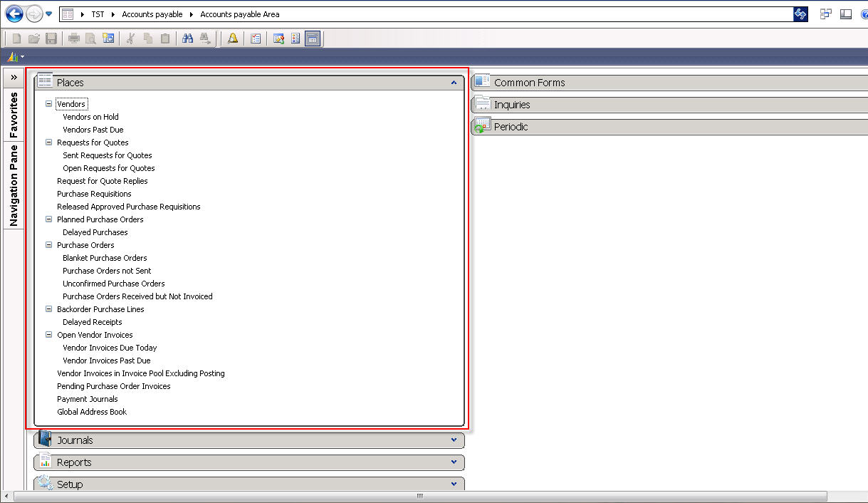Click the task checklist icon in toolbar

[x=256, y=38]
